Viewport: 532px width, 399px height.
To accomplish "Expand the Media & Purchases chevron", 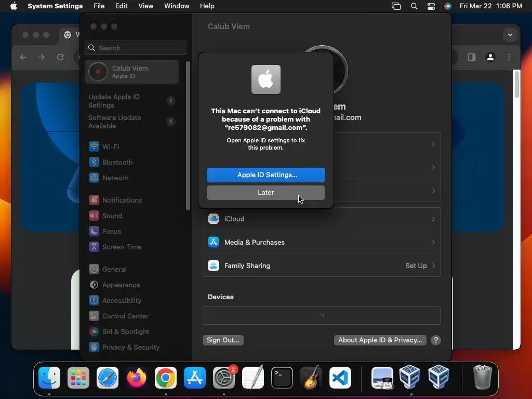I will tap(433, 242).
